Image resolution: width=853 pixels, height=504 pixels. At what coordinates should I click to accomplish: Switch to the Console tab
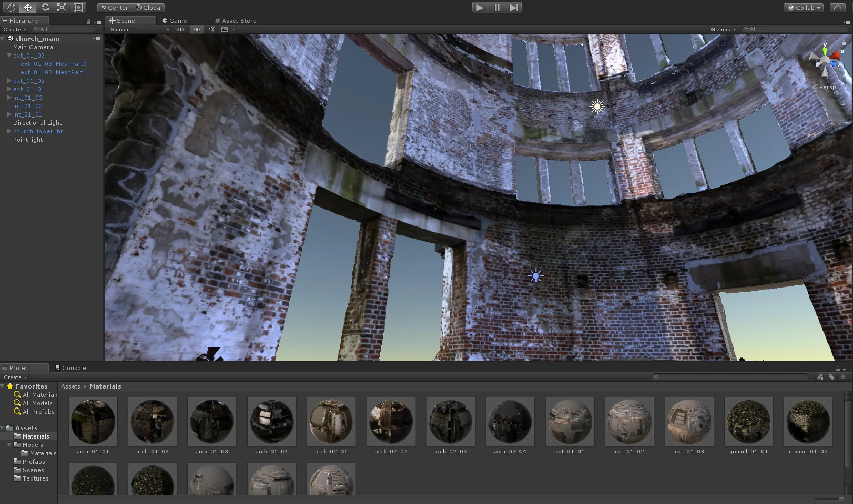71,368
